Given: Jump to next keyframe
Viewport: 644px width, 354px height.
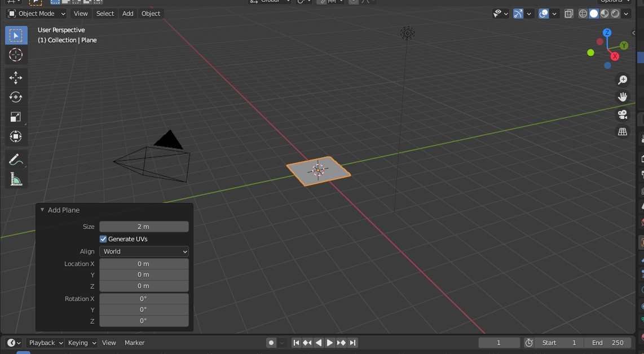Looking at the screenshot, I should 341,343.
